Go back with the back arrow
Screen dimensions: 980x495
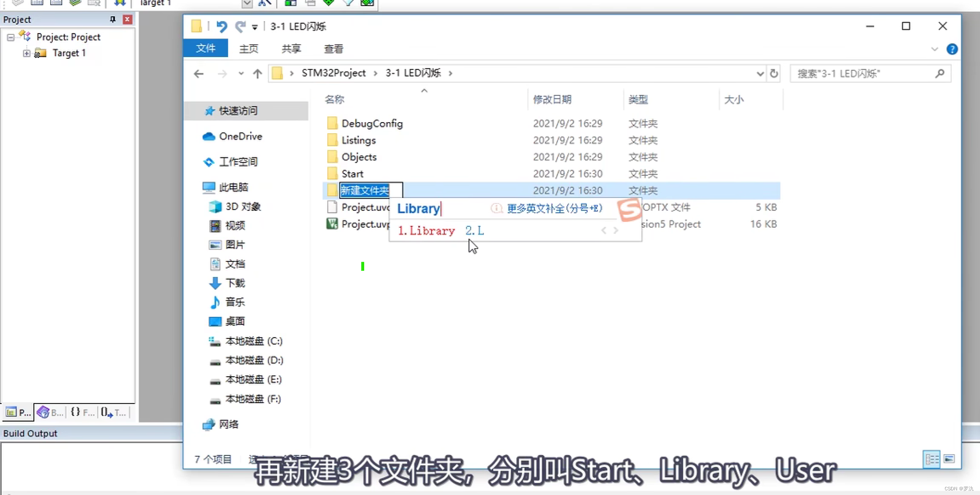[x=198, y=74]
